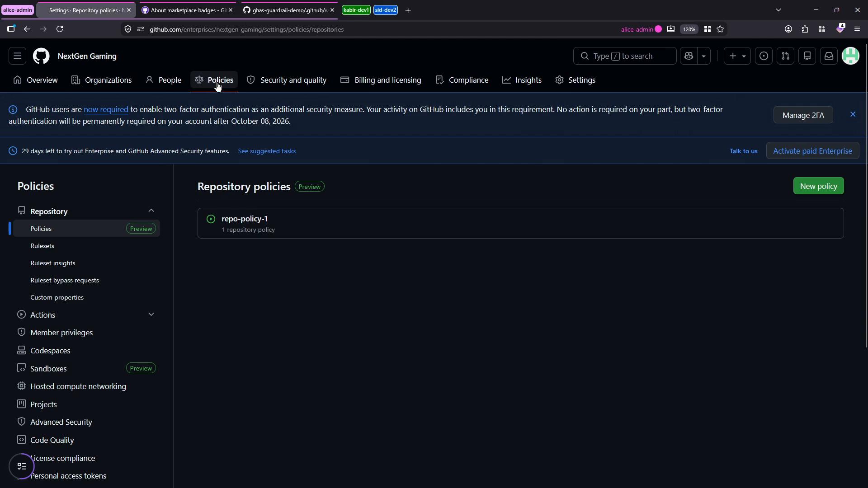Collapse the Repository sidebar section
Image resolution: width=868 pixels, height=488 pixels.
[151, 211]
